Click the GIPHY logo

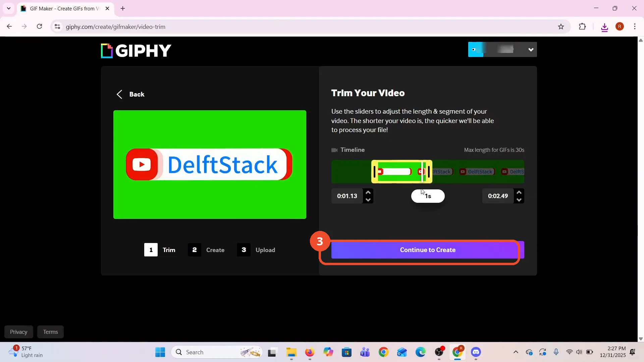coord(136,51)
